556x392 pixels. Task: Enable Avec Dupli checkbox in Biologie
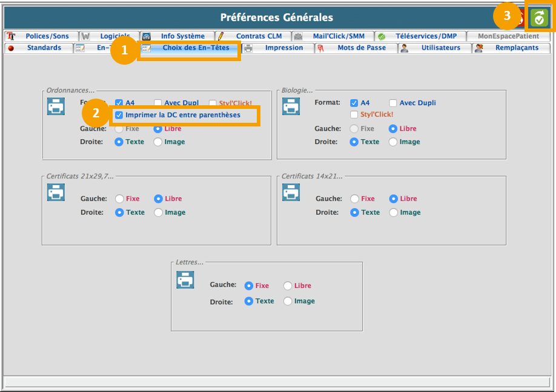pyautogui.click(x=393, y=103)
